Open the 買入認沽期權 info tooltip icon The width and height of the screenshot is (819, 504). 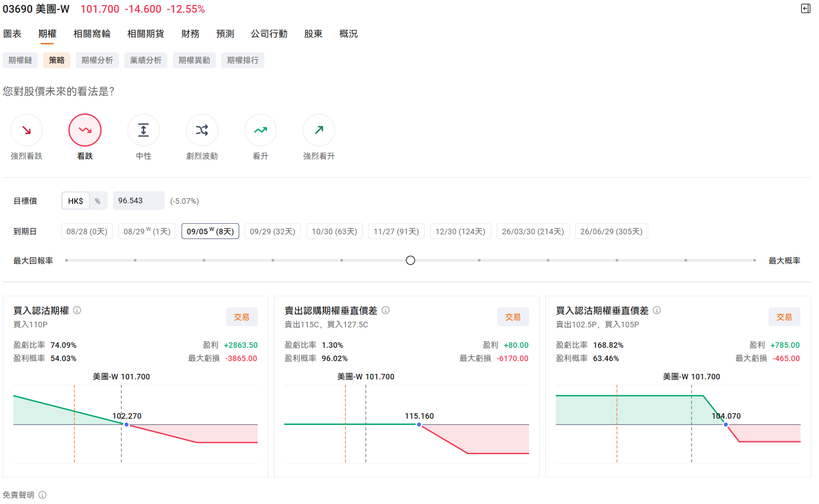(77, 310)
